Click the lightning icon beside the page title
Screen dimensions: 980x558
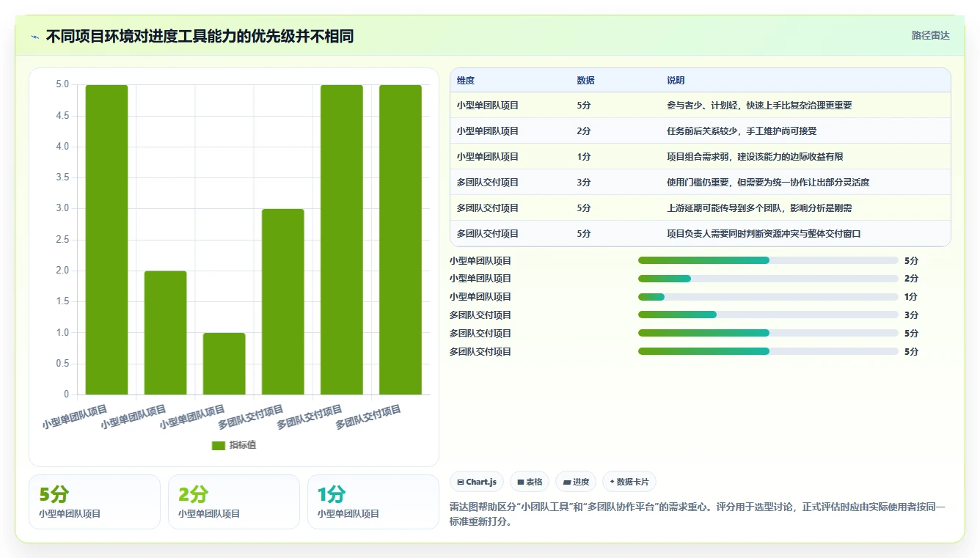pos(35,37)
